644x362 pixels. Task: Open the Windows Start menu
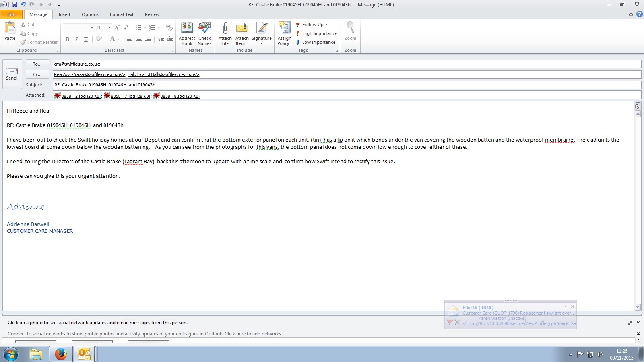coord(11,354)
